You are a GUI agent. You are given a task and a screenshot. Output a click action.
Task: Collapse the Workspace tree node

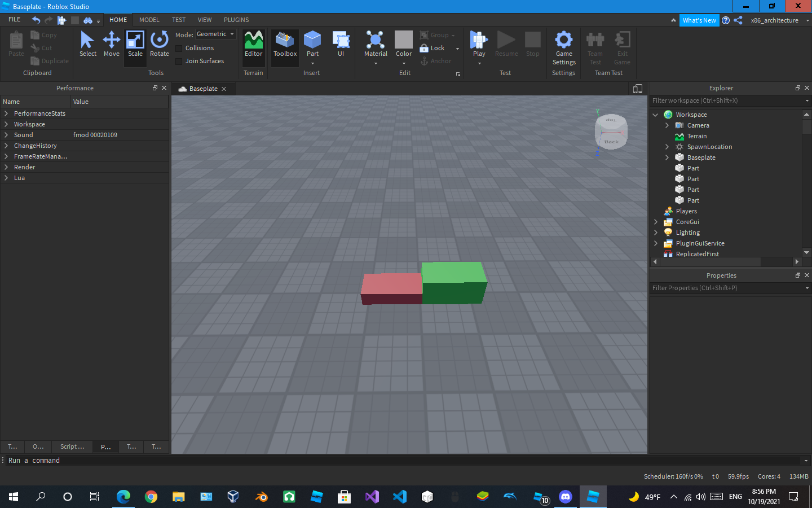click(x=655, y=115)
